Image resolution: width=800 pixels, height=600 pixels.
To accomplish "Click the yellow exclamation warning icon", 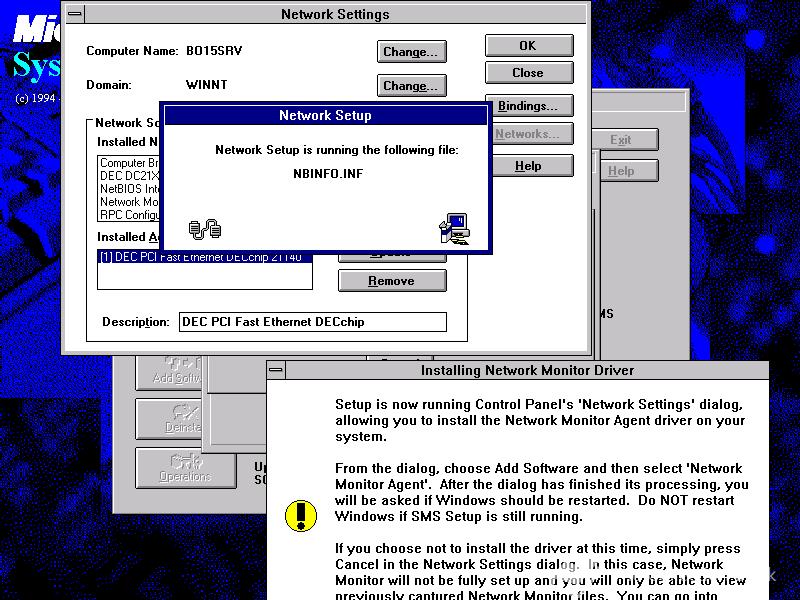I will [x=301, y=515].
